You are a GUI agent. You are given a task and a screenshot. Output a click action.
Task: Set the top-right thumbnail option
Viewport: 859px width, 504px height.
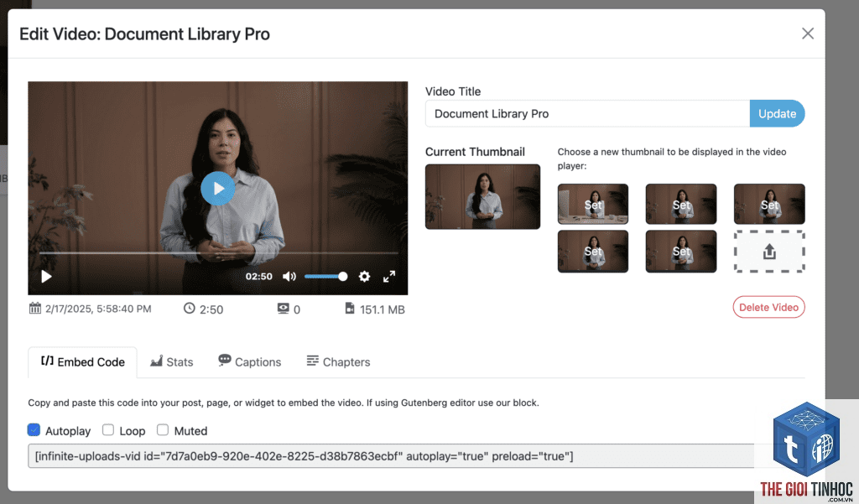[x=769, y=205]
